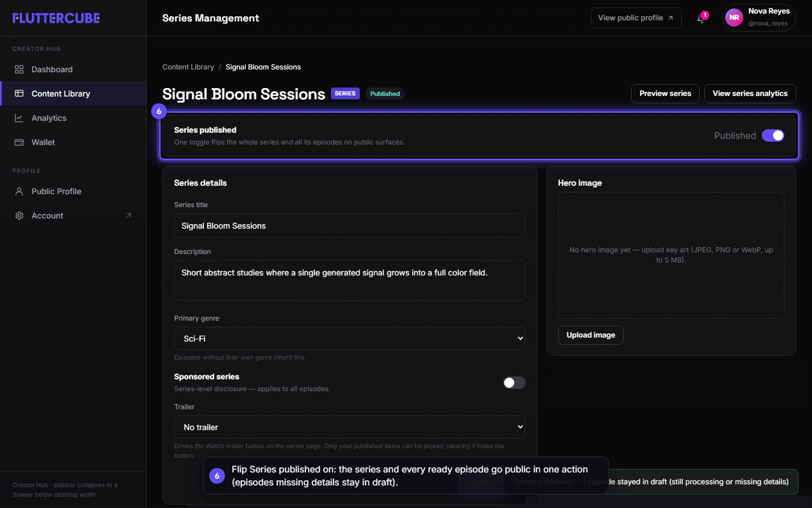Screen dimensions: 812x508
Task: Click the "Creator Hub" sidebar footer note
Action: [65, 490]
